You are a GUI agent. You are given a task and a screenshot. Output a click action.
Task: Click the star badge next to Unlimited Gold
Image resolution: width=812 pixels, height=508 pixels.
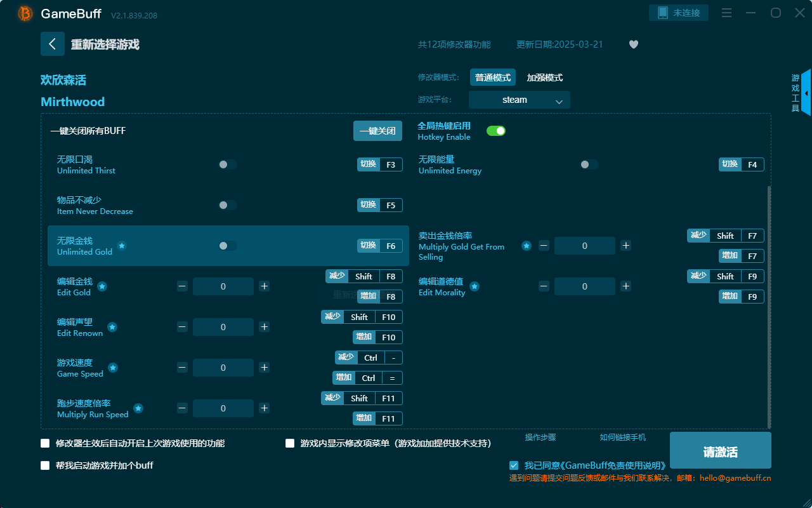tap(121, 246)
